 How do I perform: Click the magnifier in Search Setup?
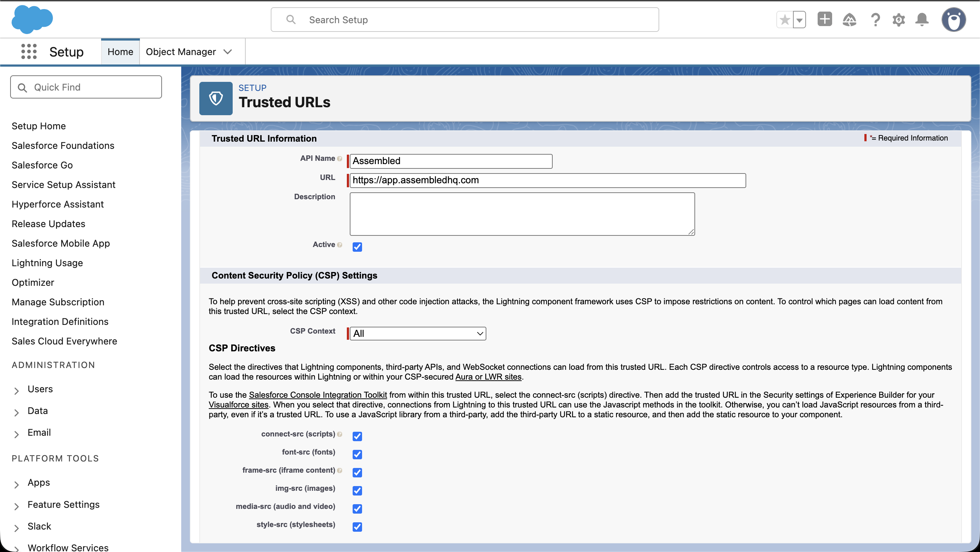coord(291,20)
